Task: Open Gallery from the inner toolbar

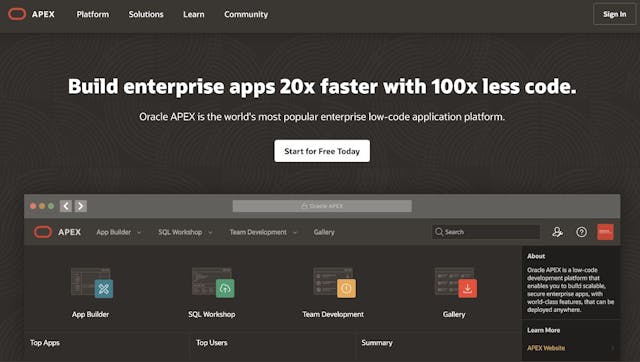Action: point(324,232)
